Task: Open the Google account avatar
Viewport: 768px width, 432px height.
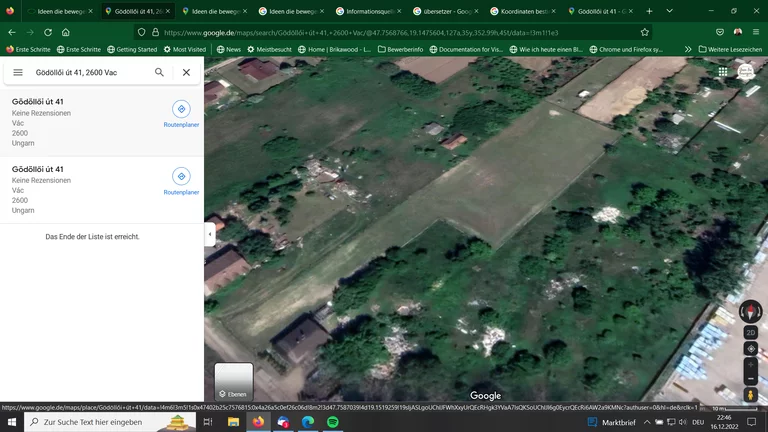Action: coord(745,72)
